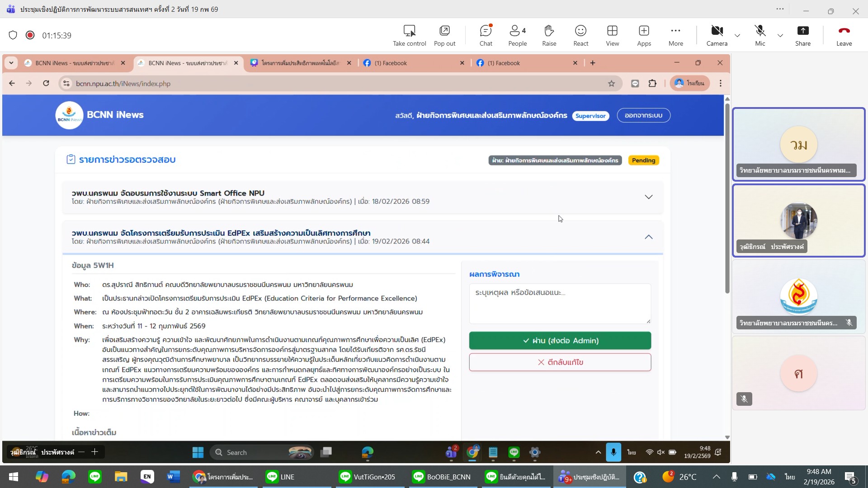This screenshot has width=868, height=488.
Task: Click the shared page's vertical scrollbar
Action: coord(727,199)
